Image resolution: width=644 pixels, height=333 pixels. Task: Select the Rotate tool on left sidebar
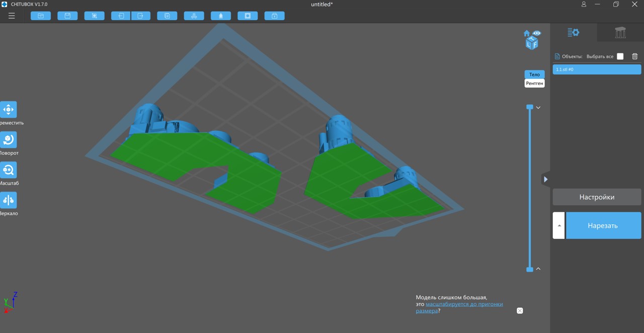coord(9,140)
